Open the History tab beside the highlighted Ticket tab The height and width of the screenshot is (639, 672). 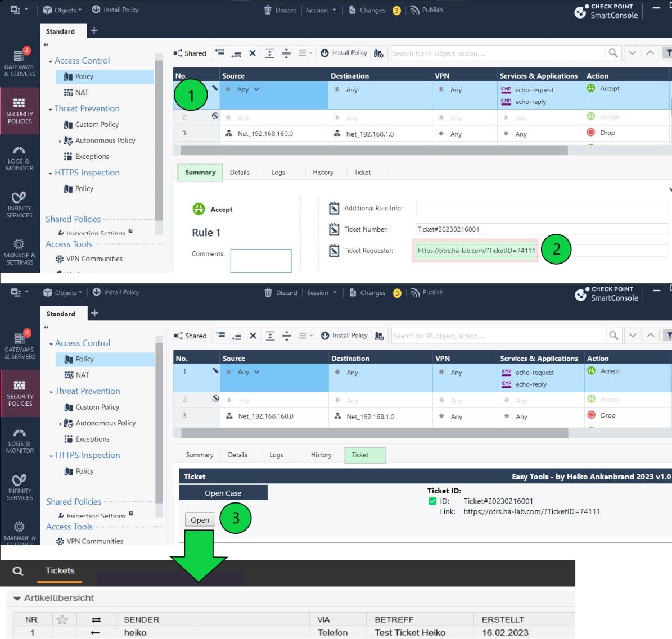(321, 455)
